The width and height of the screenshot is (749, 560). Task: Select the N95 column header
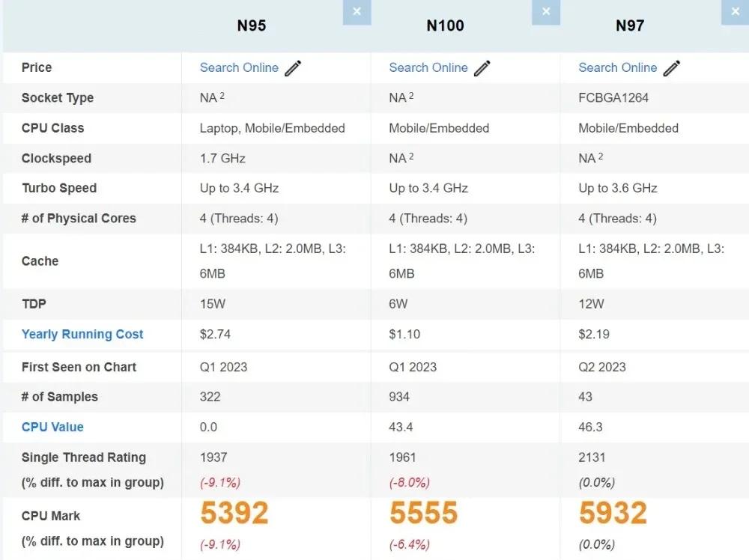252,25
